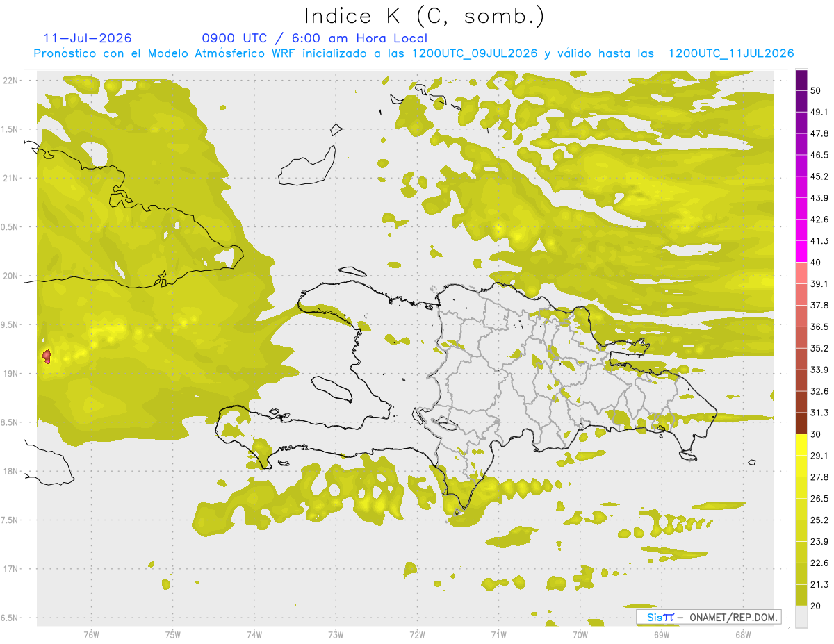
Task: Pick the salmon swatch between 39.1 and 40
Action: 801,273
